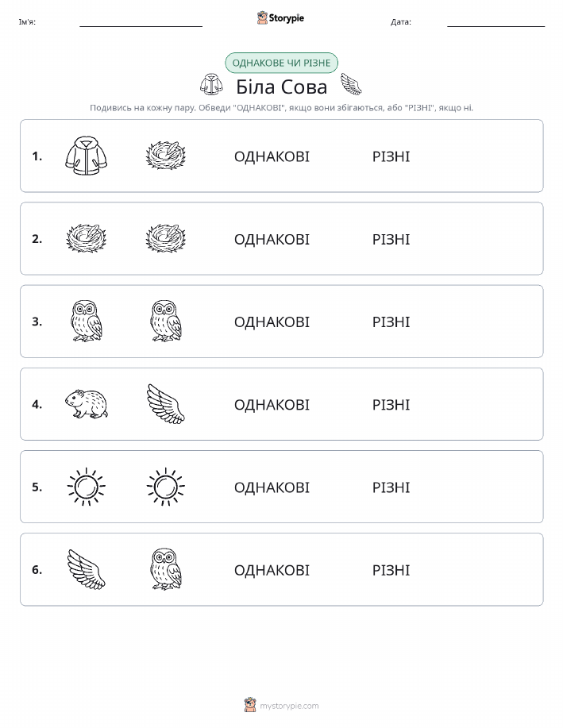Click the ОДНАКОВЕ ЧИ РІЗНЕ green badge
563x728 pixels.
(281, 63)
